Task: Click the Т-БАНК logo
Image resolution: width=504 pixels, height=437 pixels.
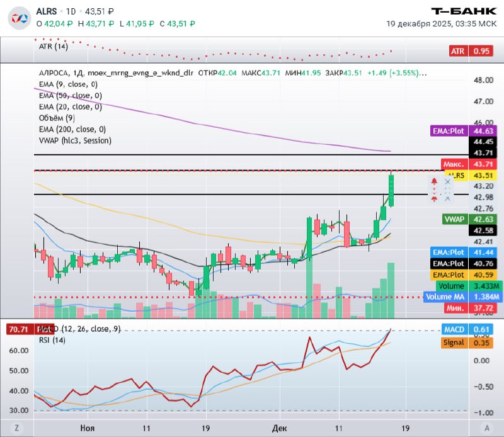Action: coord(464,11)
